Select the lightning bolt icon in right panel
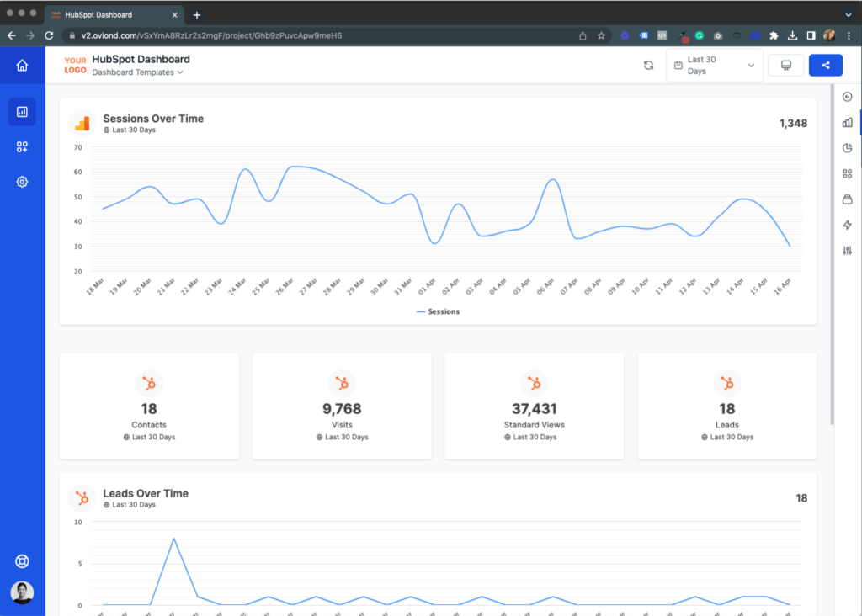This screenshot has width=862, height=616. pyautogui.click(x=847, y=225)
